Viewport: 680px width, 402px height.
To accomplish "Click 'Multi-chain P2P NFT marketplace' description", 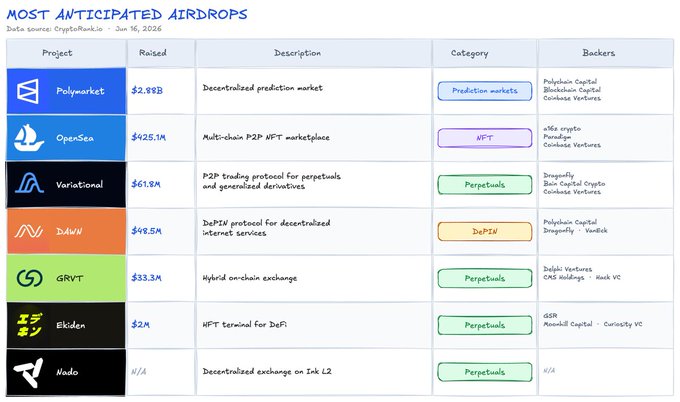I will click(266, 137).
